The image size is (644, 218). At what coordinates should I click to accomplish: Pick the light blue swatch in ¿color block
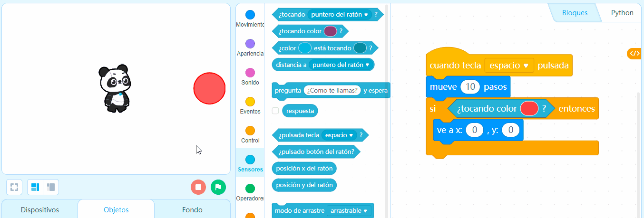[304, 48]
